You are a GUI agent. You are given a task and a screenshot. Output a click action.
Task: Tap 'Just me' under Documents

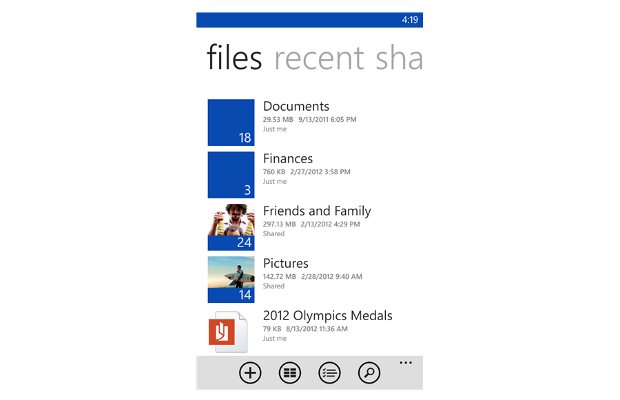pos(275,129)
